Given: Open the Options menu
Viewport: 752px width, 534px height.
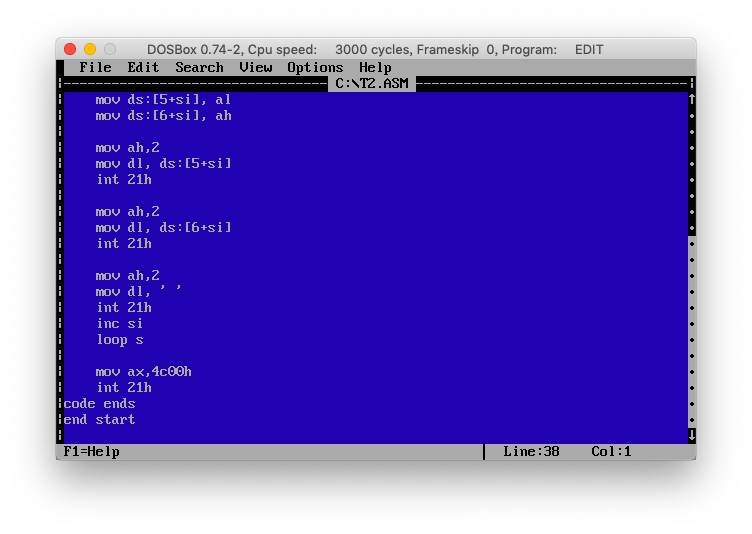Looking at the screenshot, I should tap(315, 68).
